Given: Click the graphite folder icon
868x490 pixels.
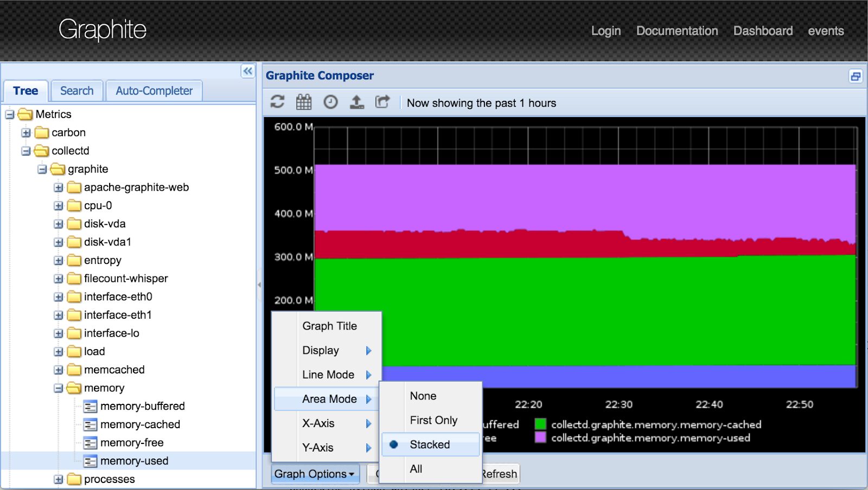Looking at the screenshot, I should coord(58,169).
